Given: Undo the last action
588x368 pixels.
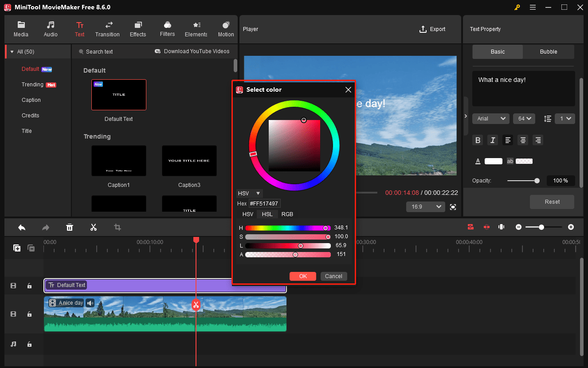Looking at the screenshot, I should [x=22, y=227].
